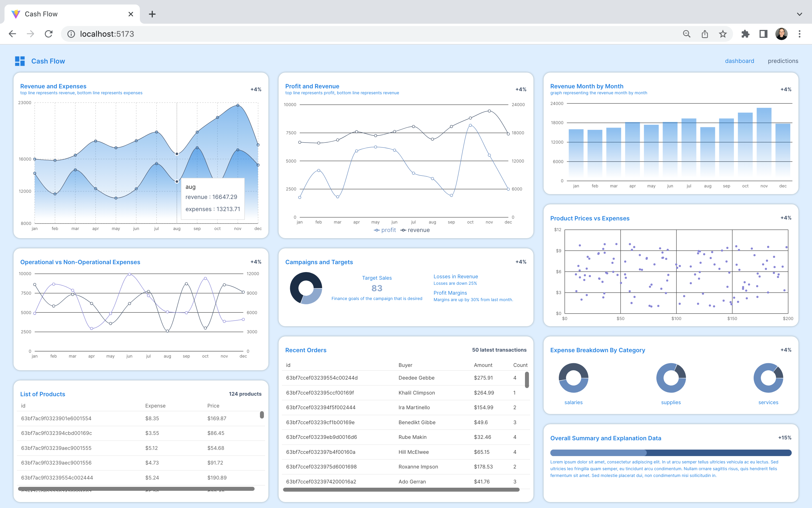The height and width of the screenshot is (508, 812).
Task: Click the browser forward arrow
Action: click(30, 34)
